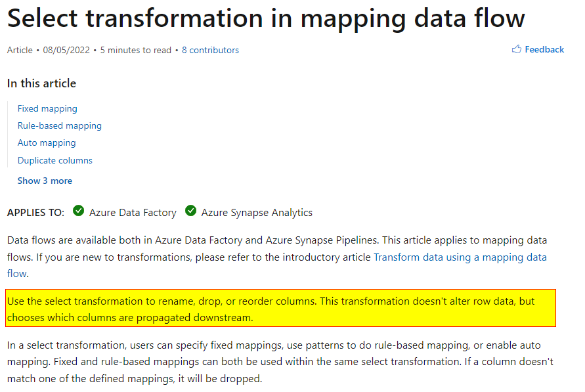Click the Article label under the title
The height and width of the screenshot is (392, 585).
[20, 50]
